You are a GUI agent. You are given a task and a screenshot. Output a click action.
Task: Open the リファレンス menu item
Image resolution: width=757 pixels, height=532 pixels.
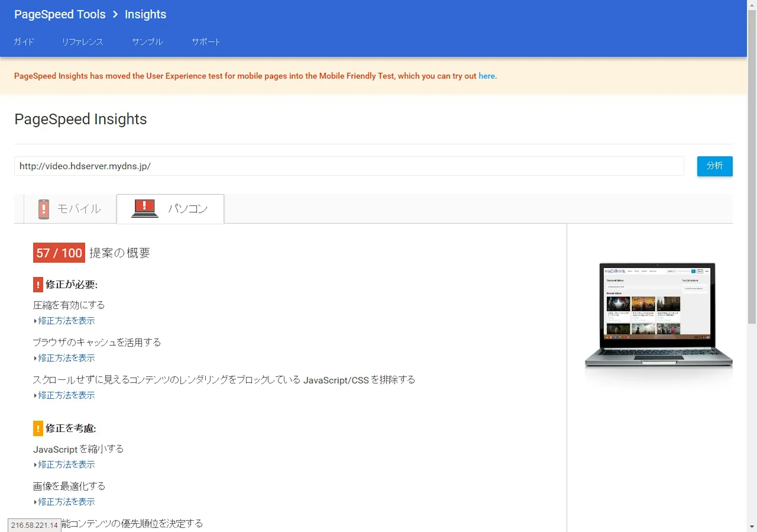tap(83, 42)
